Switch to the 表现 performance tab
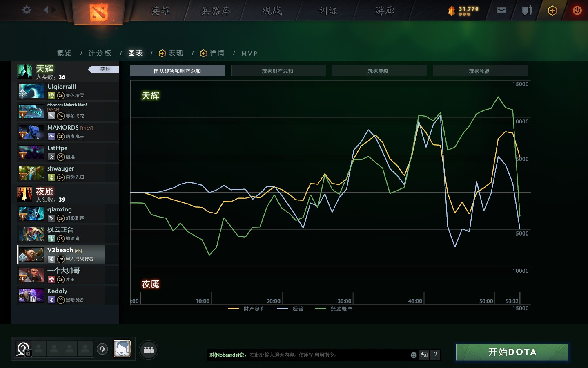588x368 pixels. pos(171,53)
